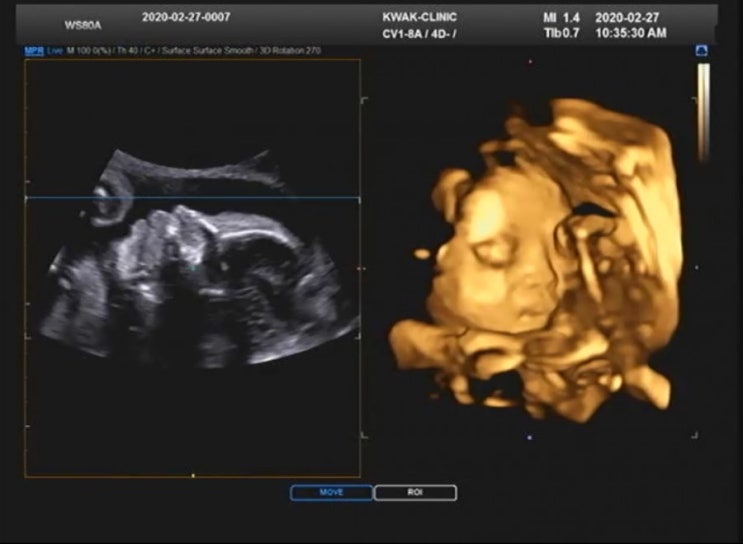The image size is (743, 544).
Task: Click the MOVE button
Action: pyautogui.click(x=331, y=492)
